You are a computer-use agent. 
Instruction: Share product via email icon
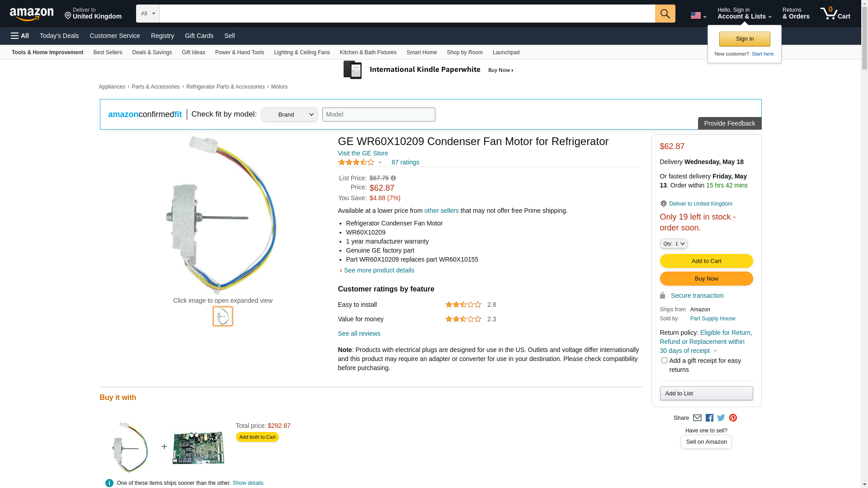pyautogui.click(x=697, y=418)
